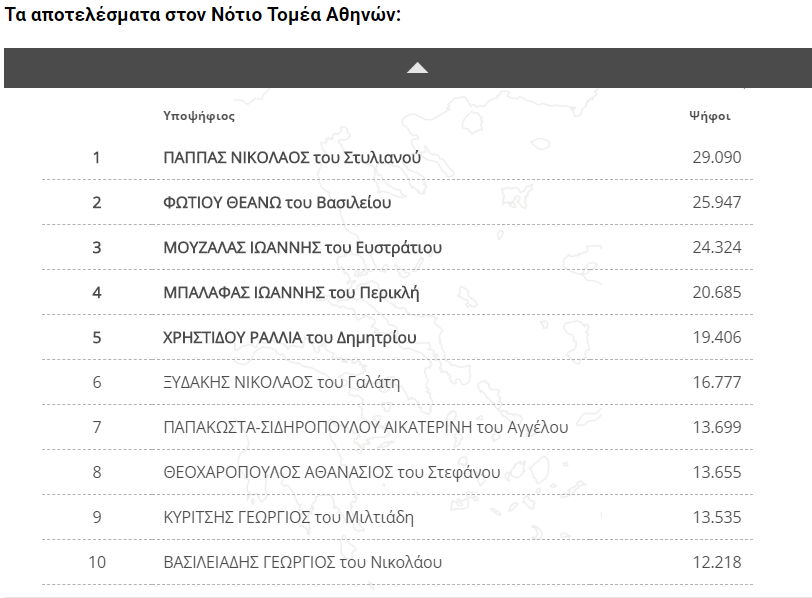This screenshot has height=598, width=812.
Task: Click the 25.947 vote count
Action: pos(716,203)
